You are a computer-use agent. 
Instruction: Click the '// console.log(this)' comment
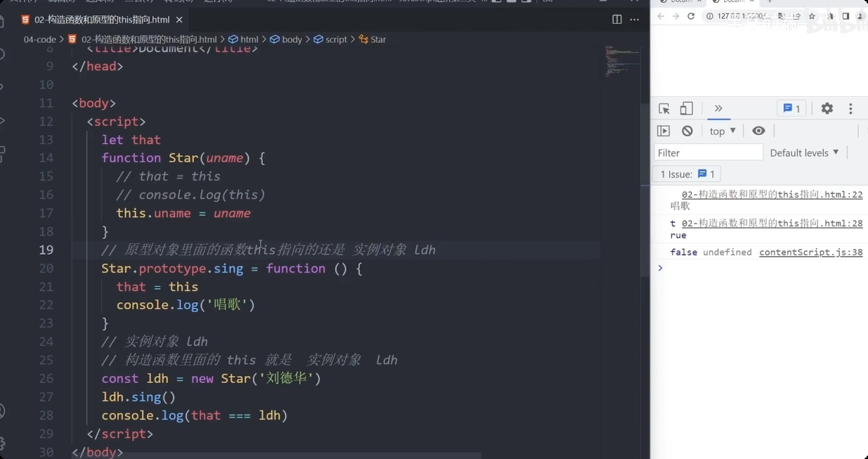pyautogui.click(x=191, y=195)
